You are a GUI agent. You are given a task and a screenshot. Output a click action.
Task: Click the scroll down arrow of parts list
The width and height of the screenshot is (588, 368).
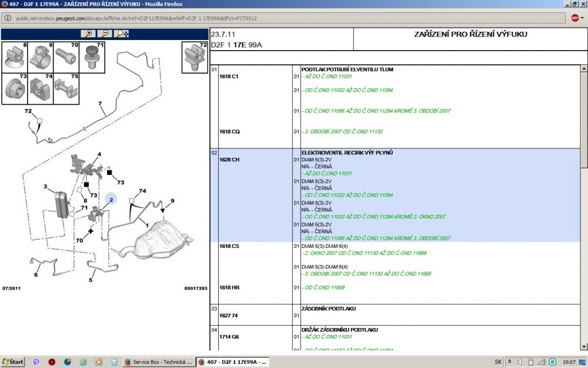(x=584, y=347)
